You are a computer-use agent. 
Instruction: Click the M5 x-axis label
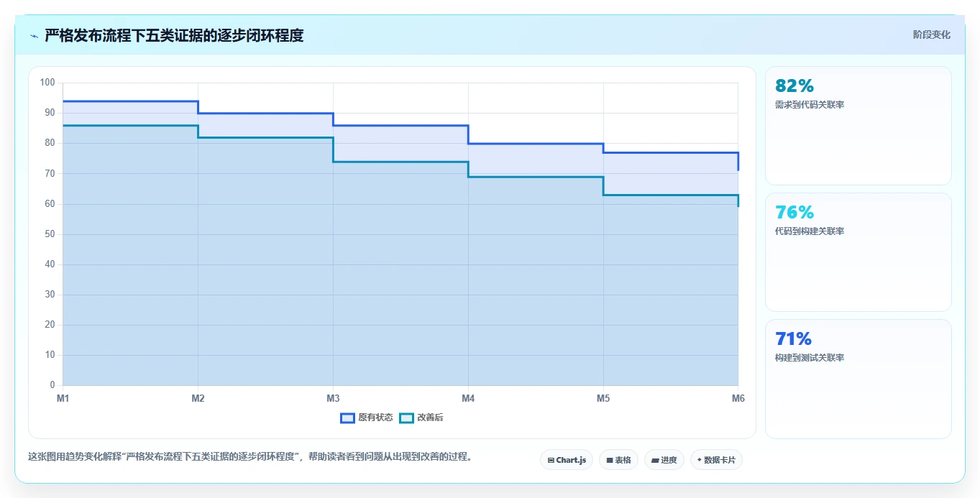click(x=603, y=398)
